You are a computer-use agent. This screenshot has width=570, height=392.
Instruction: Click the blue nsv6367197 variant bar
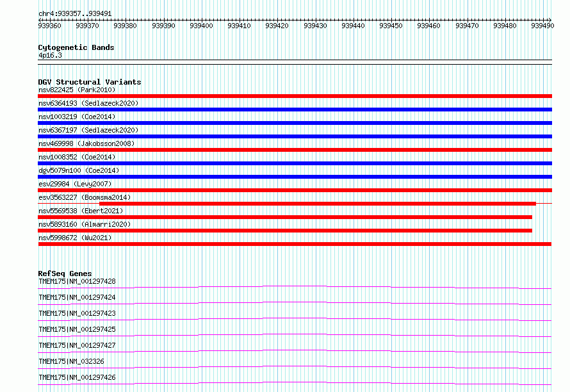pyautogui.click(x=295, y=136)
